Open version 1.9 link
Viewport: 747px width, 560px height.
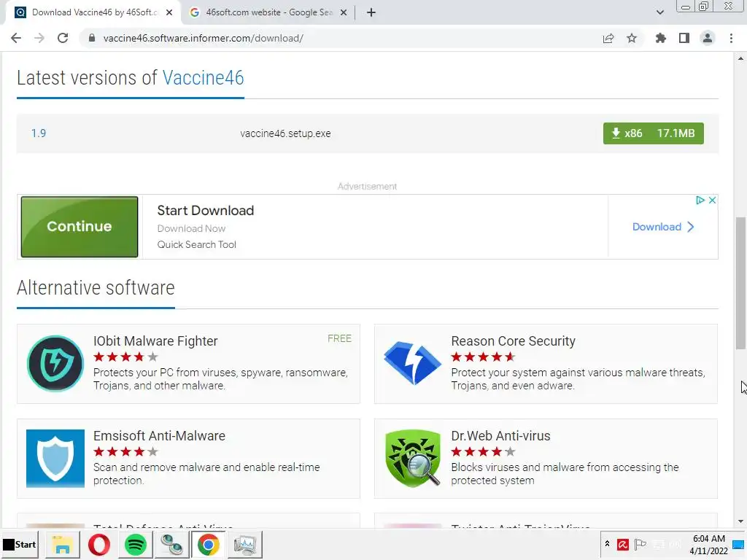click(x=39, y=133)
